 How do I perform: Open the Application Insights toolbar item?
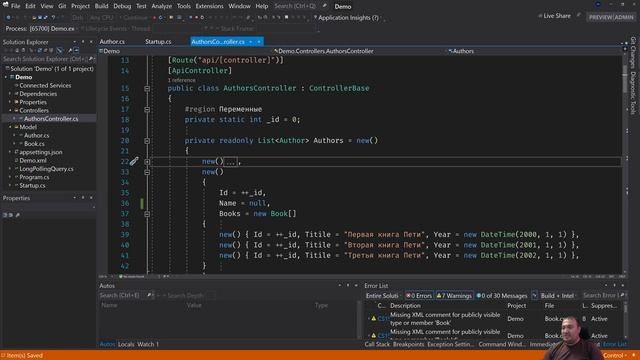pyautogui.click(x=347, y=18)
